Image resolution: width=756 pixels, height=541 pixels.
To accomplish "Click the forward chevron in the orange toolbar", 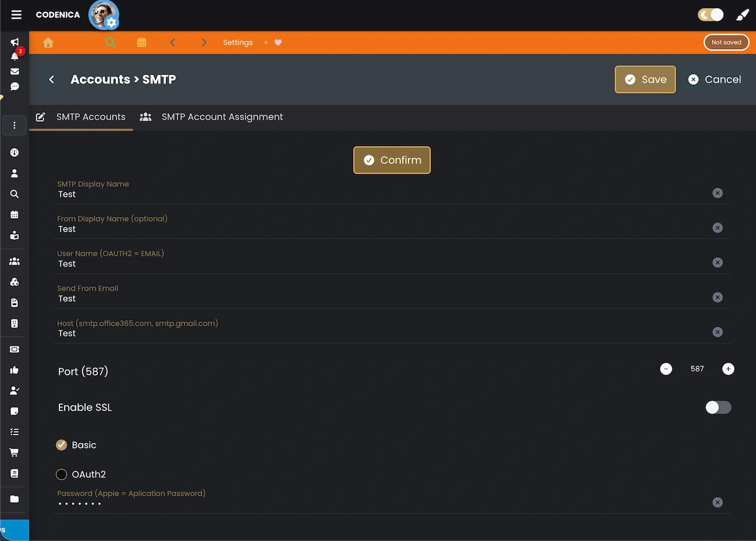I will 204,42.
